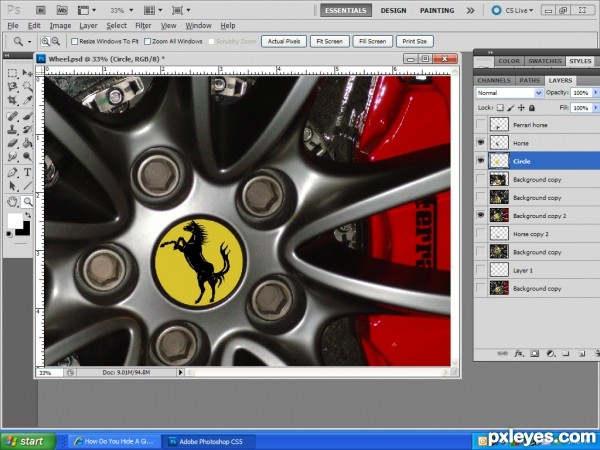600x450 pixels.
Task: Click the Switch foreground and background colors arrow
Action: click(28, 215)
